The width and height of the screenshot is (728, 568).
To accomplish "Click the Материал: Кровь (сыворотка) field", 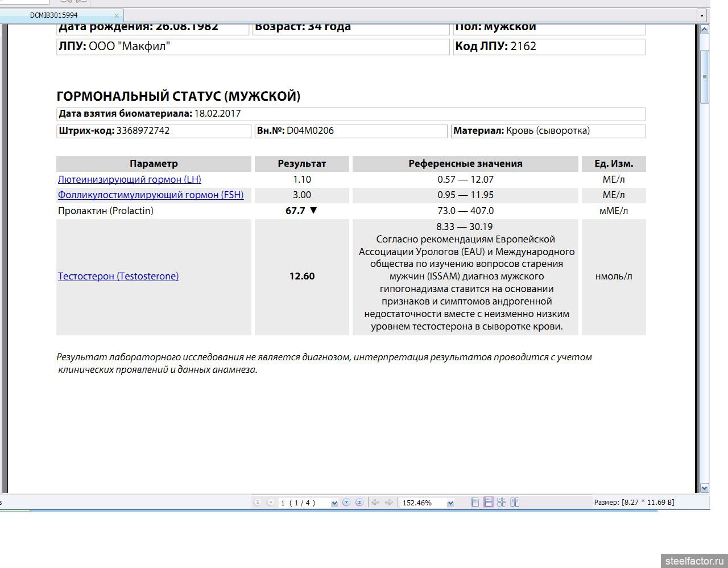I will (x=548, y=131).
